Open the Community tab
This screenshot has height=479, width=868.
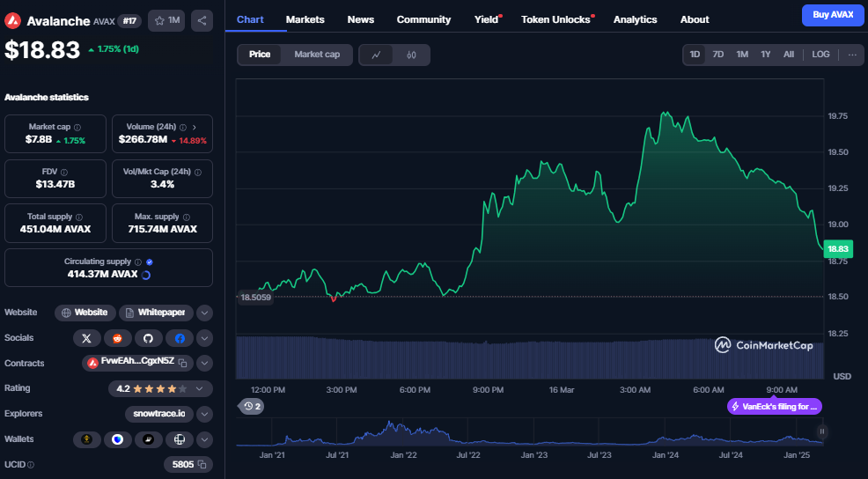point(423,19)
